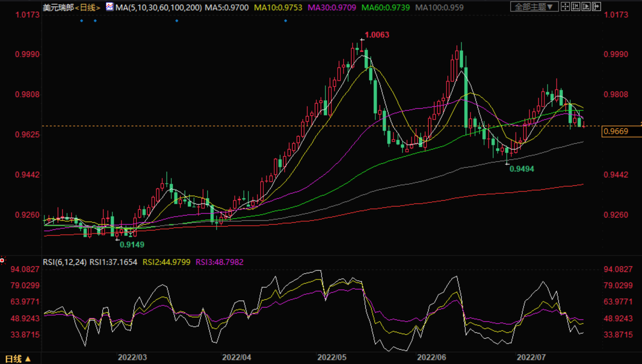Click the rightmost arrow-out toolbar icon

596,6
